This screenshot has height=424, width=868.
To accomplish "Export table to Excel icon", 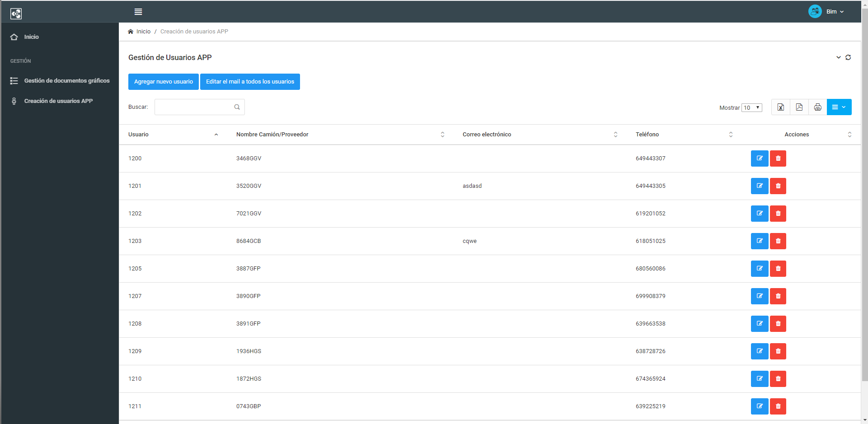I will [780, 107].
